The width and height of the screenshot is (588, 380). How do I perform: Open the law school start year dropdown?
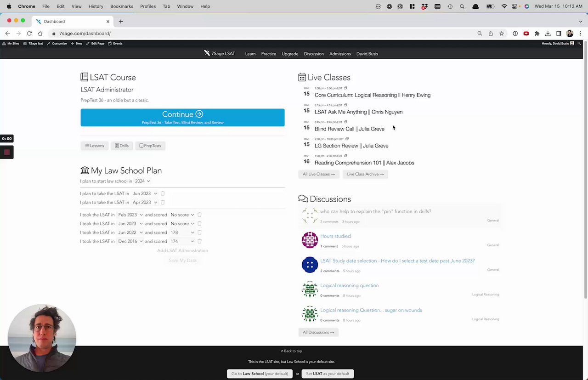point(142,181)
